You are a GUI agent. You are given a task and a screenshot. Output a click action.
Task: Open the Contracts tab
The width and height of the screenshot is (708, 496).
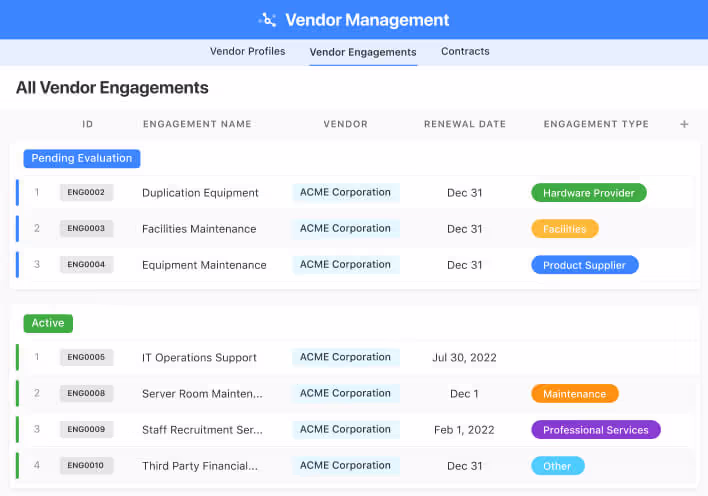pyautogui.click(x=465, y=51)
